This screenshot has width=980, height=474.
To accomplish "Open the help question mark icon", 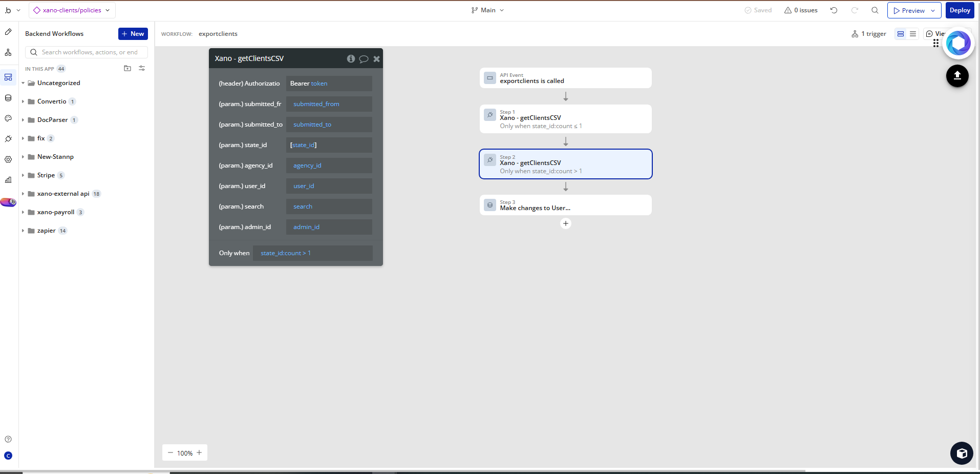I will (x=8, y=439).
